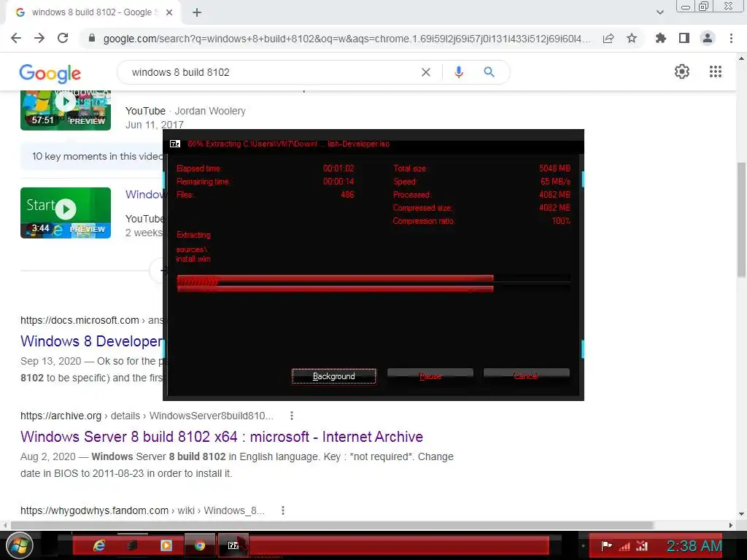Cancel the 7-Zip extraction
747x560 pixels.
point(527,376)
